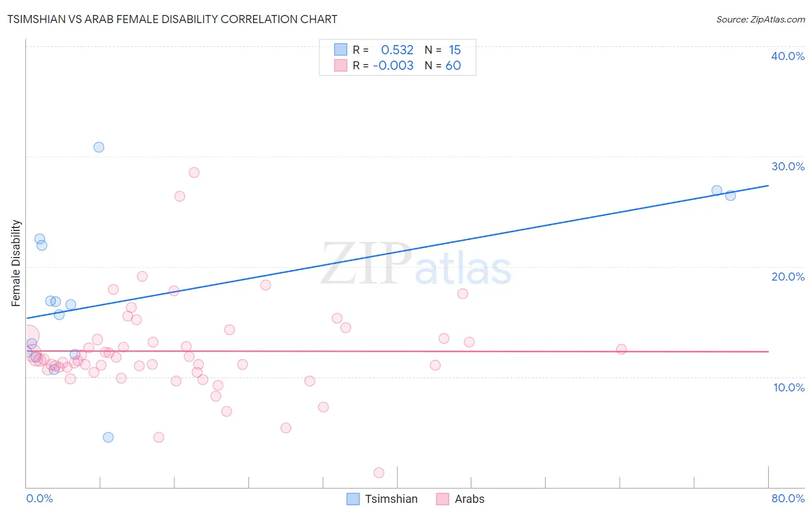
Task: Click the large pink bubble on the y-axis
Action: click(x=28, y=336)
